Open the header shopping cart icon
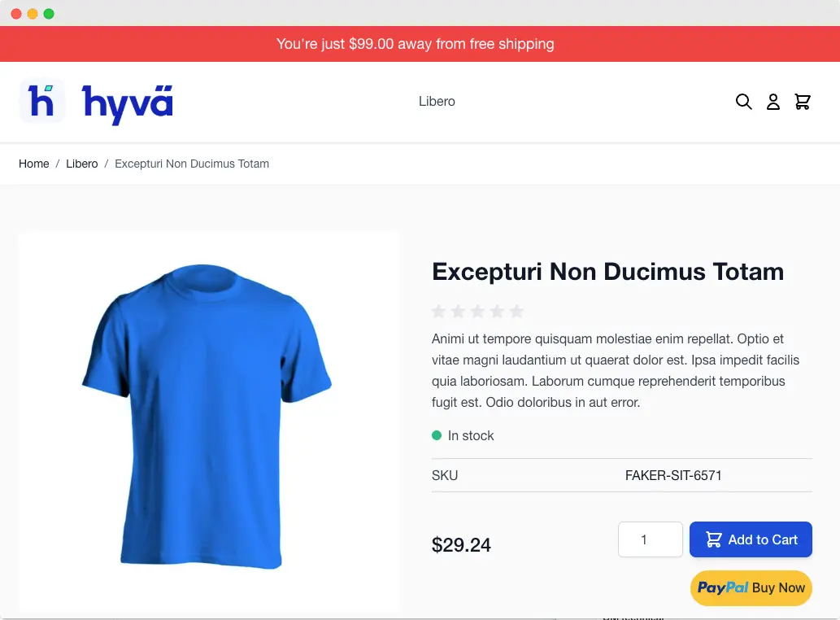840x620 pixels. pyautogui.click(x=803, y=101)
